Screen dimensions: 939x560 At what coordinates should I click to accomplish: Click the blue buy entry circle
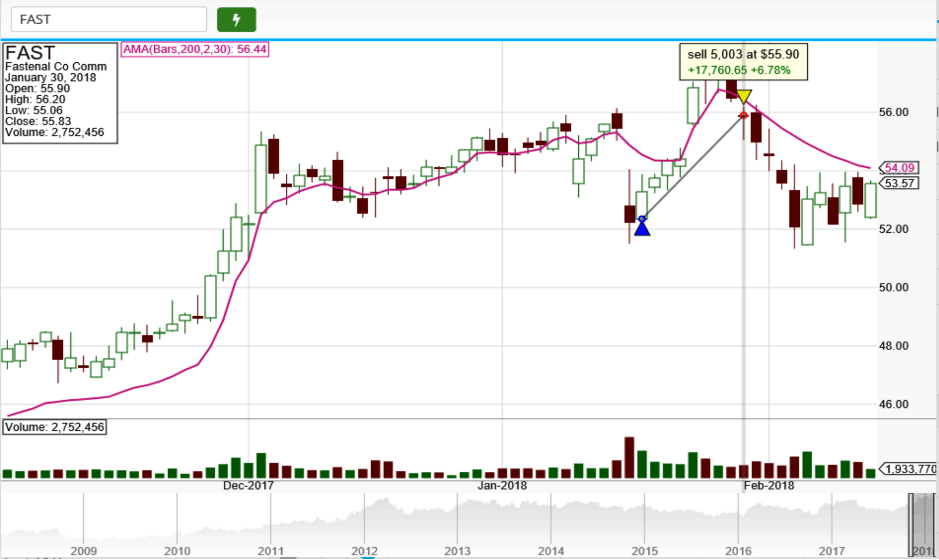point(642,219)
